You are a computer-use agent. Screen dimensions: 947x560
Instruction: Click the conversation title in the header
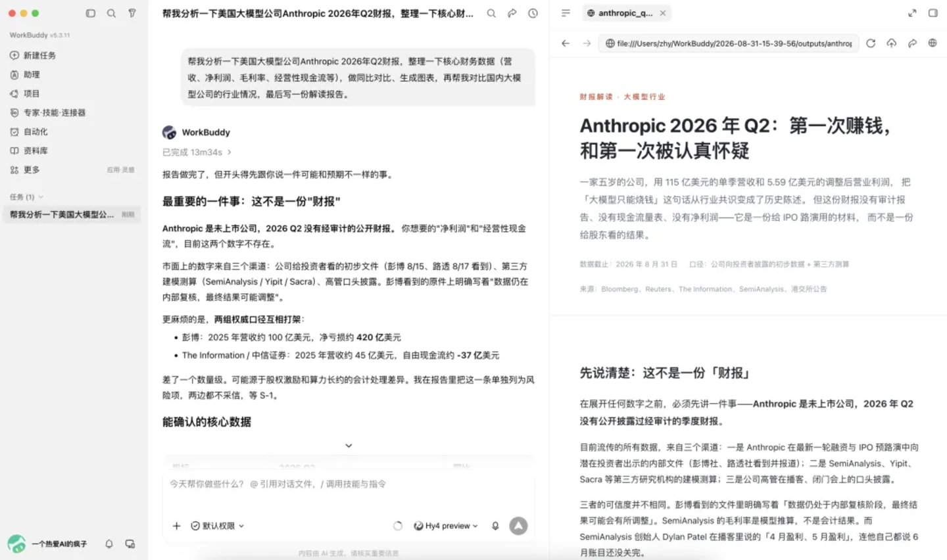tap(318, 13)
